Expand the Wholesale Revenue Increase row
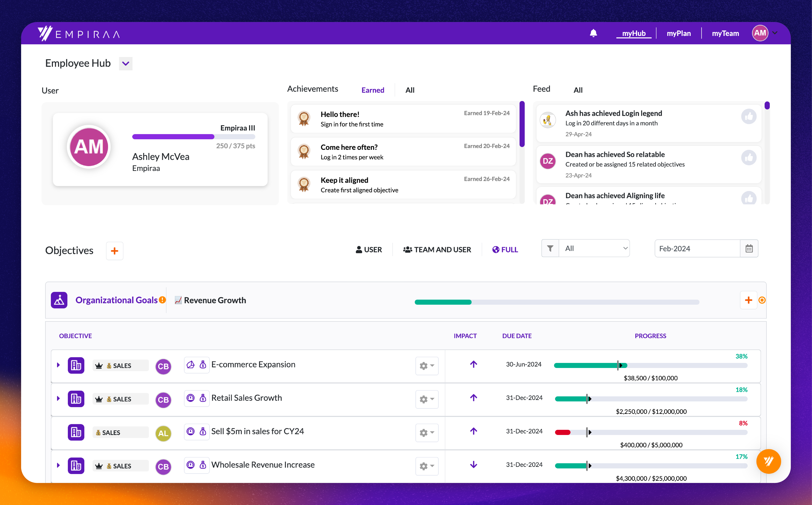Image resolution: width=812 pixels, height=505 pixels. click(59, 465)
